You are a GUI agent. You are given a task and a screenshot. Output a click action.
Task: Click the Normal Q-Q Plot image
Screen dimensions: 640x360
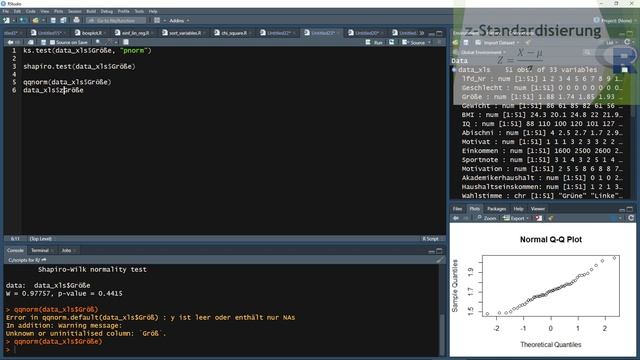click(543, 290)
